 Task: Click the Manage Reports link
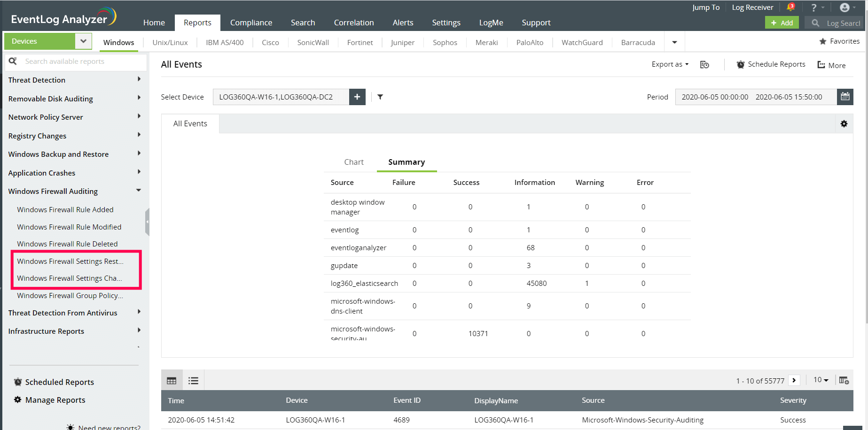(55, 399)
